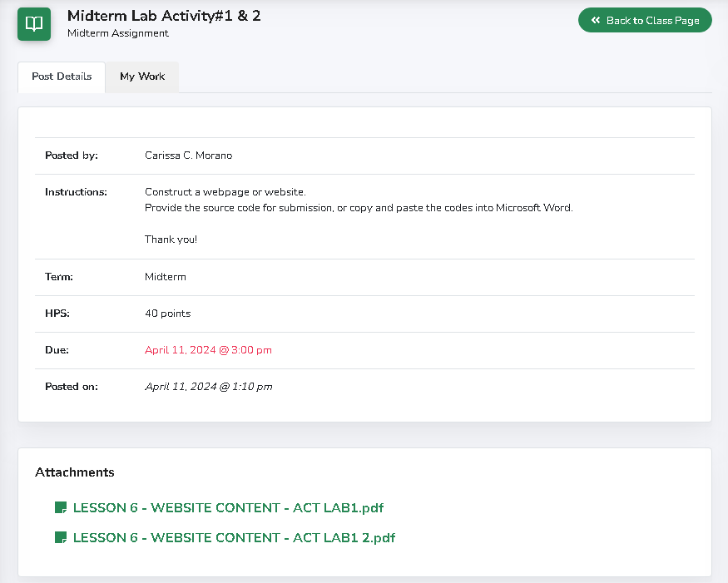Click the 'Construct a webpage or website' instruction
The width and height of the screenshot is (728, 583).
(x=225, y=192)
